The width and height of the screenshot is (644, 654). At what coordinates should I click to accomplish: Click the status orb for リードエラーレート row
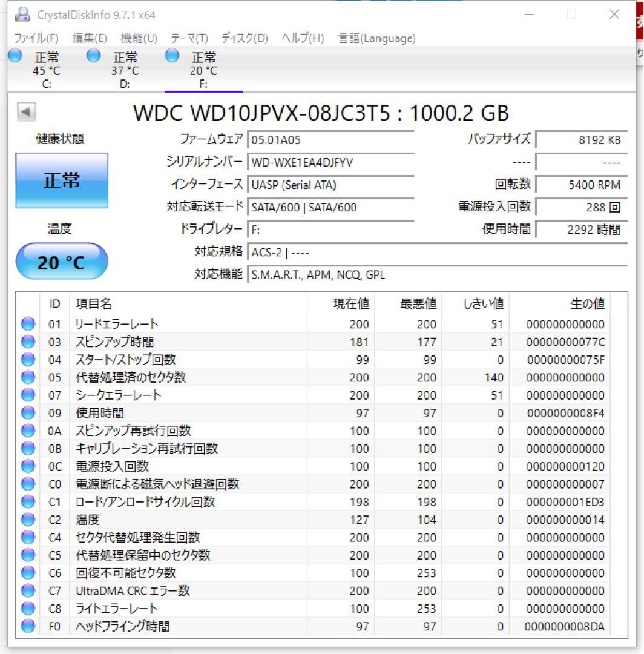28,324
